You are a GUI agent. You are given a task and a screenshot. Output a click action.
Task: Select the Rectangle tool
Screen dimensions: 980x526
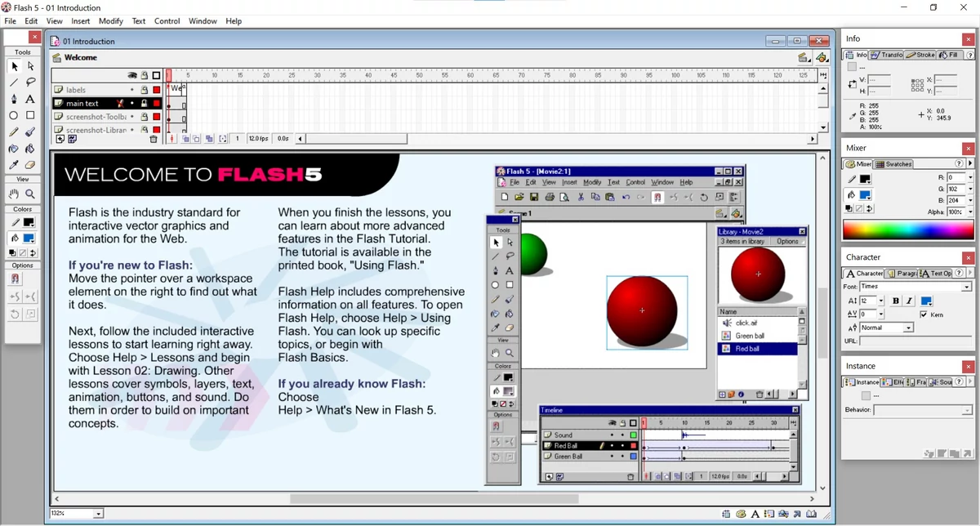point(30,116)
